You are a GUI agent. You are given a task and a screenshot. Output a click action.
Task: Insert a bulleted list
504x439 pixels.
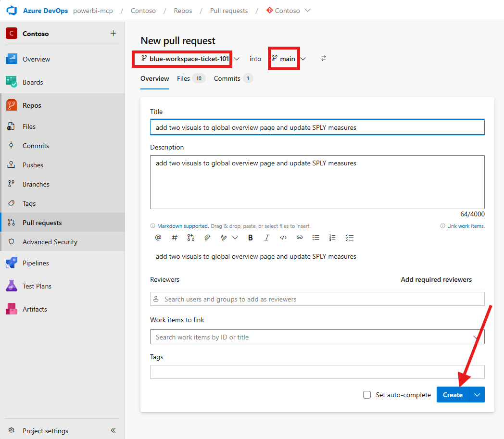coord(316,238)
